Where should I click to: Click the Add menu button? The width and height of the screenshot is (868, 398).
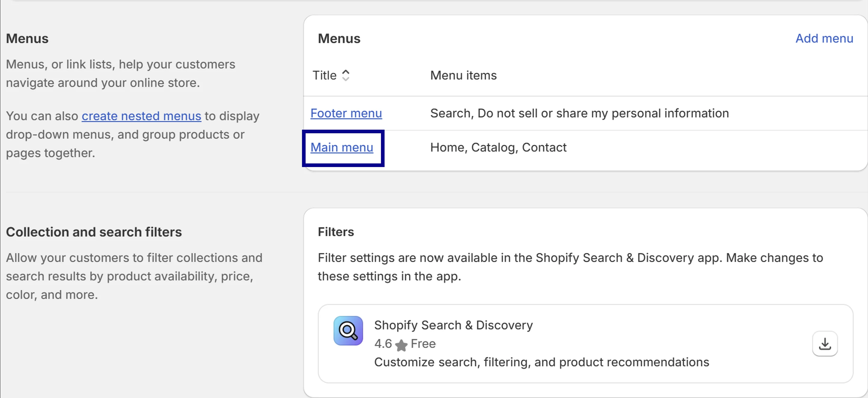point(824,38)
